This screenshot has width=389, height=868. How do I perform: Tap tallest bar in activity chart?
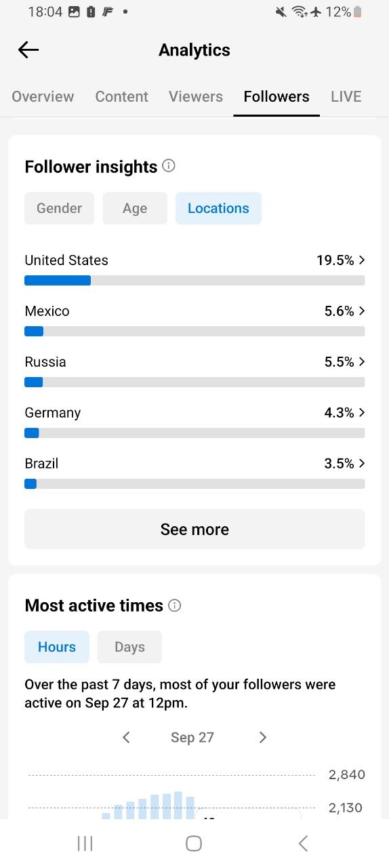(178, 805)
